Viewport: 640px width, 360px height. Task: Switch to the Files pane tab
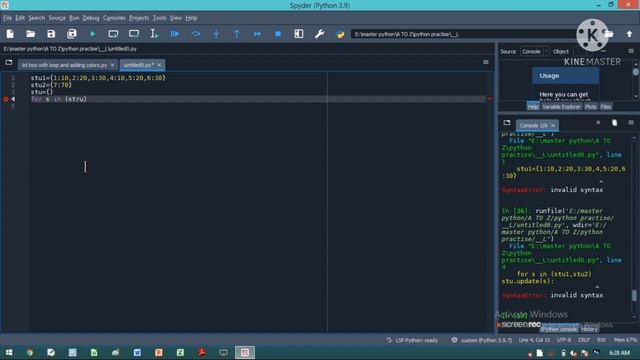pos(606,107)
